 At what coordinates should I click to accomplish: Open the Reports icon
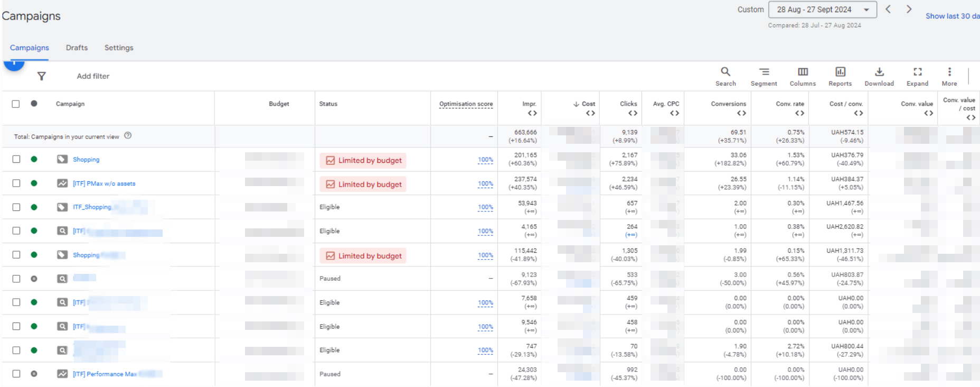(840, 76)
